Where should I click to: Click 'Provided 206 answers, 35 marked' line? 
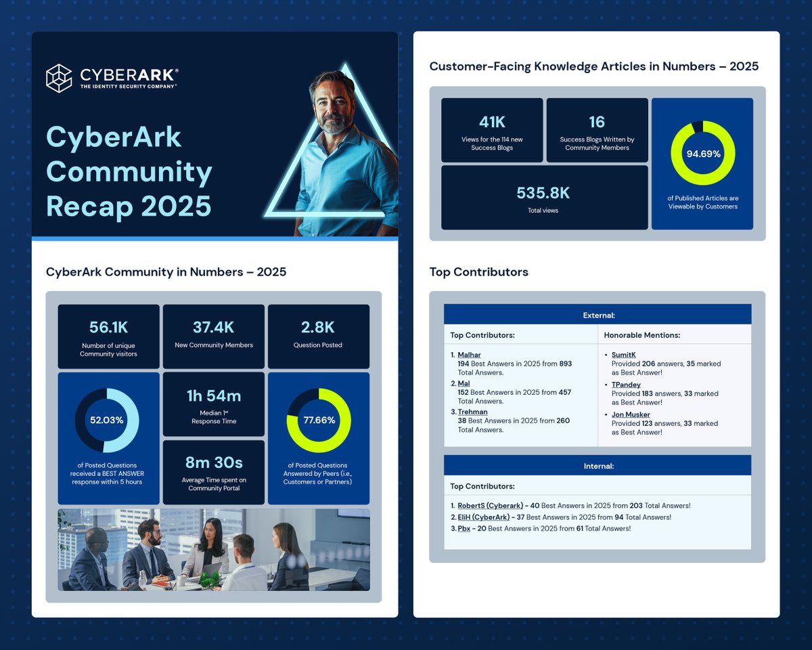pyautogui.click(x=666, y=364)
